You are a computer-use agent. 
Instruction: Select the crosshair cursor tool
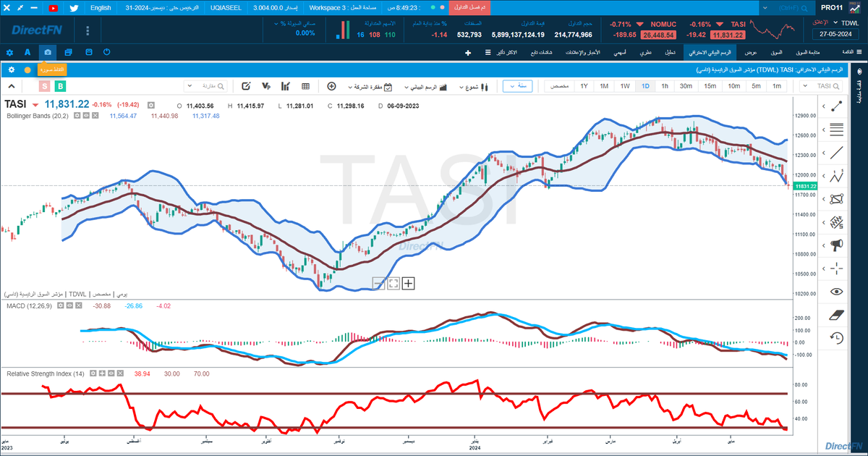837,268
